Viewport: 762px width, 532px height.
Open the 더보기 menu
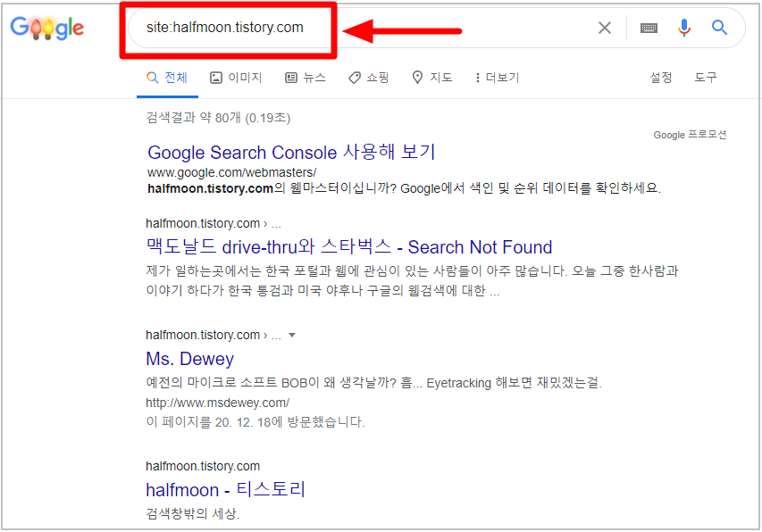[498, 78]
